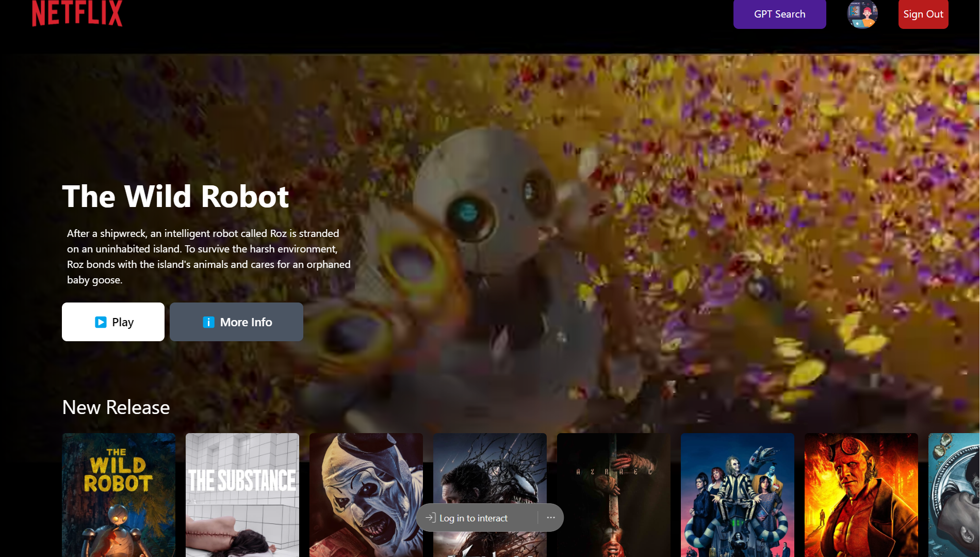Click the Netflix logo
The image size is (980, 557).
point(77,13)
